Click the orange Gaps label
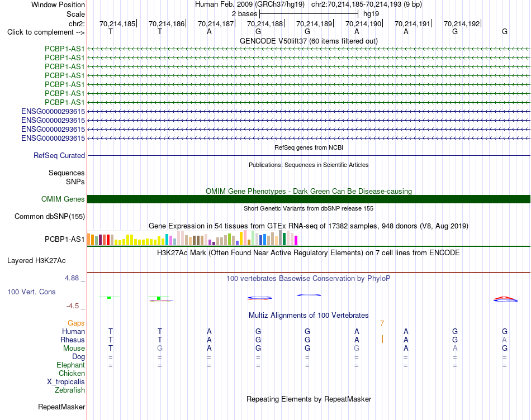Image resolution: width=531 pixels, height=420 pixels. [76, 323]
